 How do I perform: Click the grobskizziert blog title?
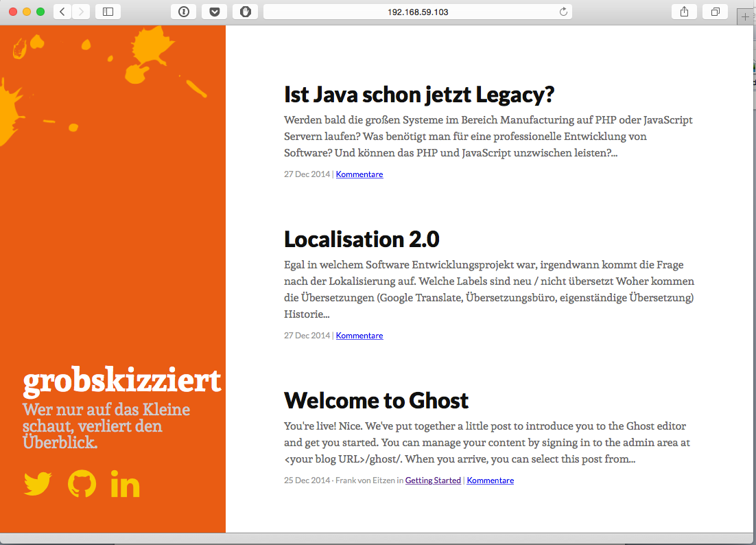[x=123, y=380]
